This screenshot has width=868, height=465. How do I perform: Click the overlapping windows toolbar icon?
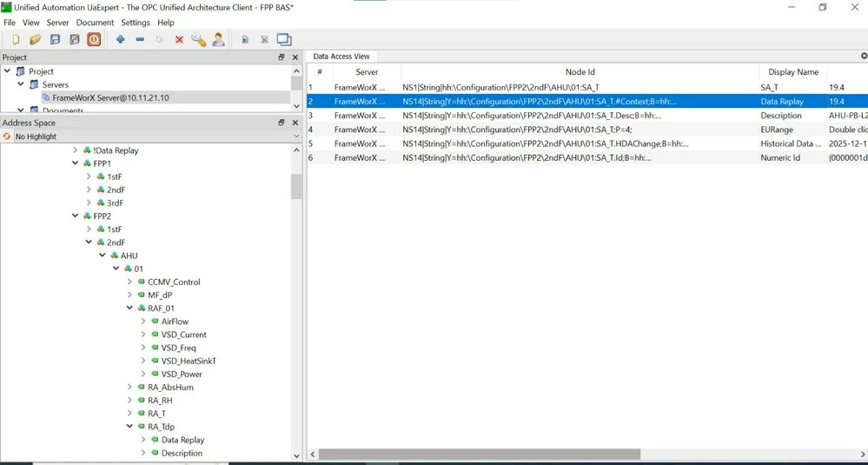284,39
